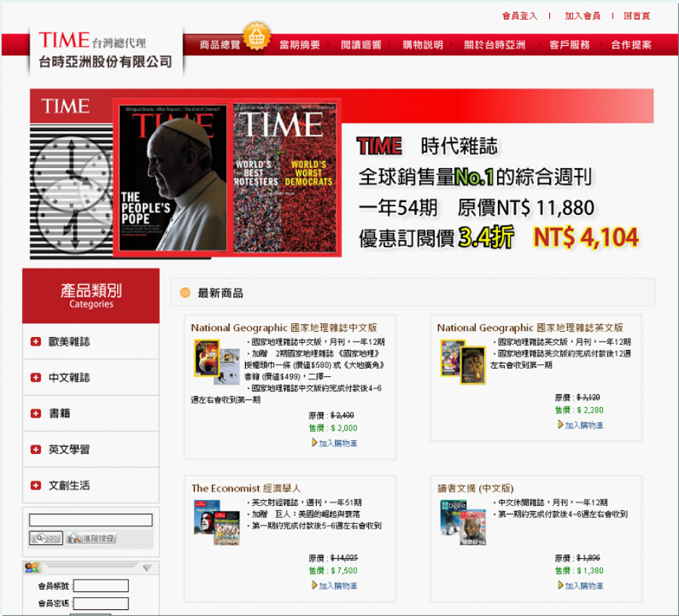Open the 客戶服務 menu item
Image resolution: width=679 pixels, height=616 pixels.
(569, 45)
